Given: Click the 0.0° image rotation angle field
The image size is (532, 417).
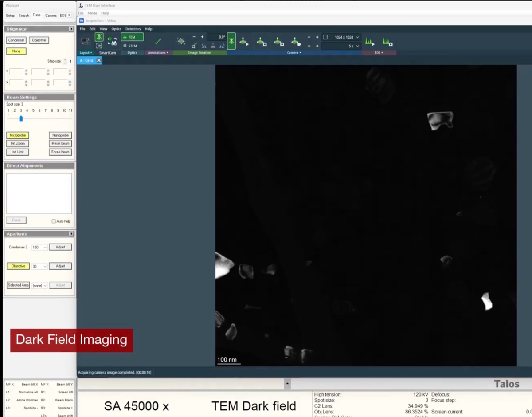Looking at the screenshot, I should coord(216,37).
